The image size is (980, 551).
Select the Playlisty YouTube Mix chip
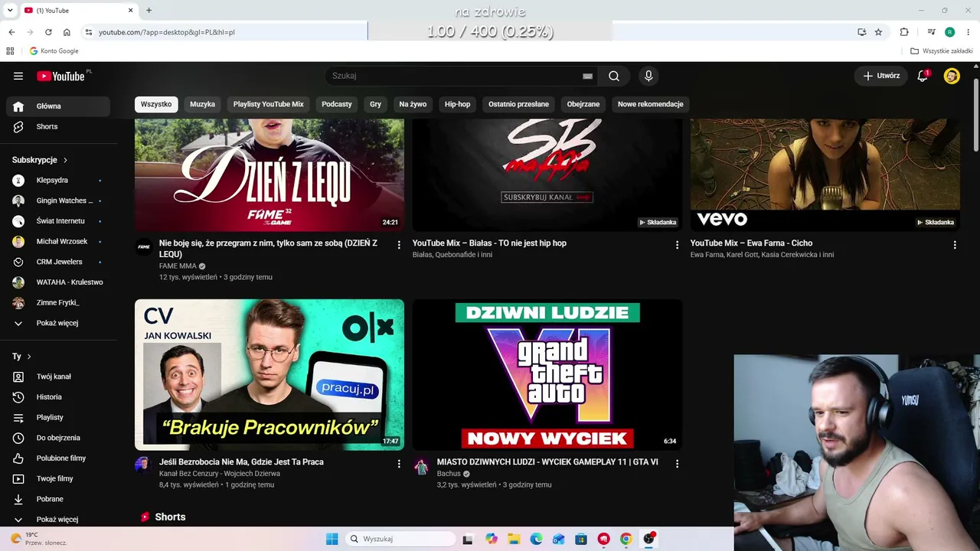269,104
